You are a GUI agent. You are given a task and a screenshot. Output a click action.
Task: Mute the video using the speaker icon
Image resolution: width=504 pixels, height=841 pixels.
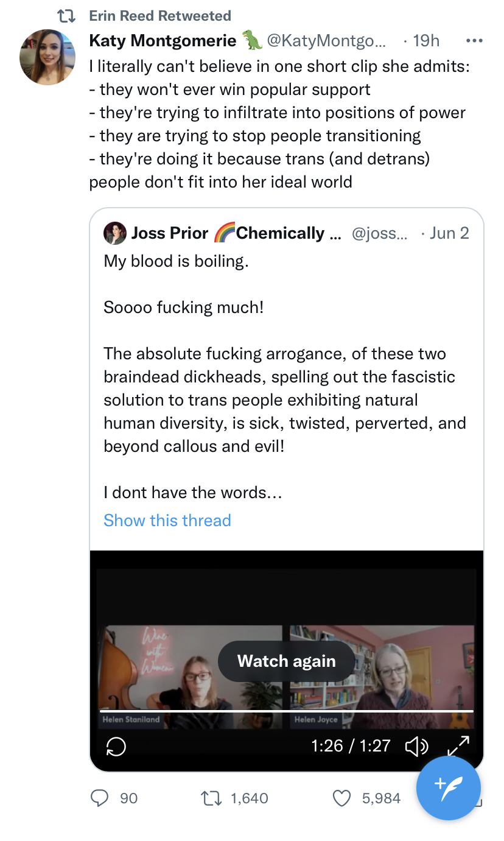[416, 746]
